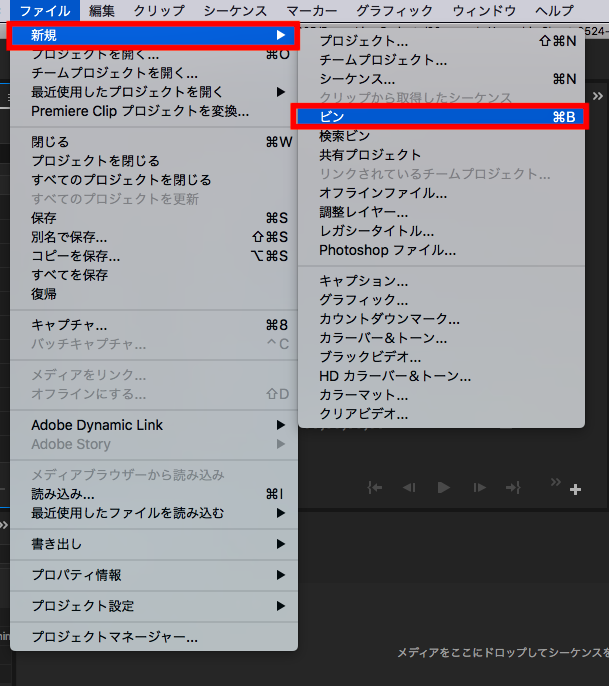
Task: Choose プロジェクトを開く... from File menu
Action: (154, 54)
